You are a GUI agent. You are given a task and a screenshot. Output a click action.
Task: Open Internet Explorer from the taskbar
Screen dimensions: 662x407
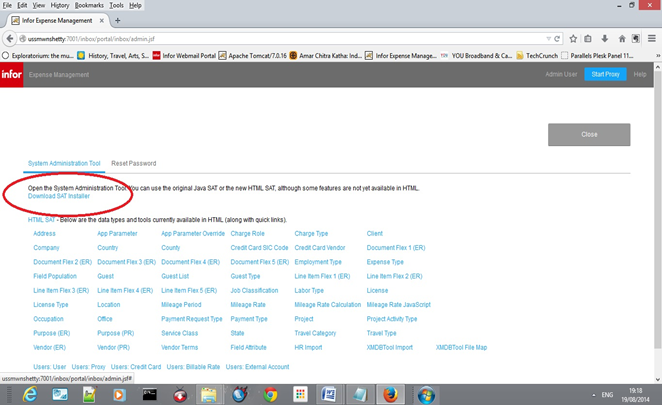click(29, 395)
